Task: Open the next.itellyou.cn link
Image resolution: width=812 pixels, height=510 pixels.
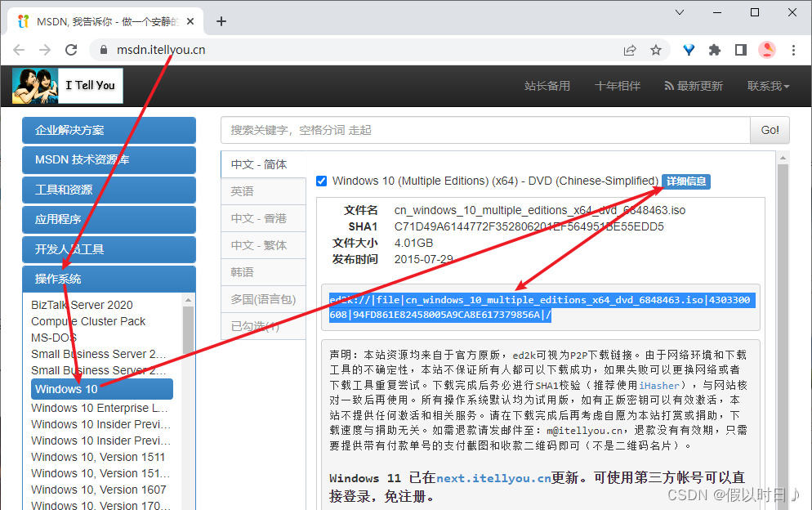Action: (493, 478)
